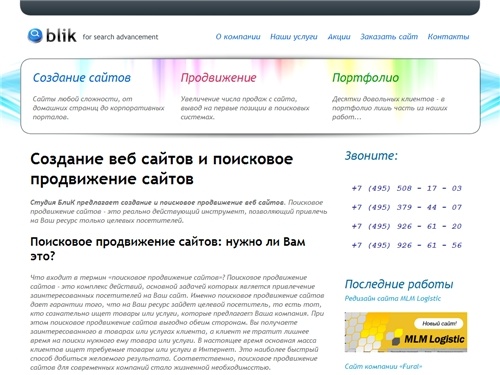The height and width of the screenshot is (375, 500).
Task: Click the description under Продвижение
Action: click(x=245, y=108)
